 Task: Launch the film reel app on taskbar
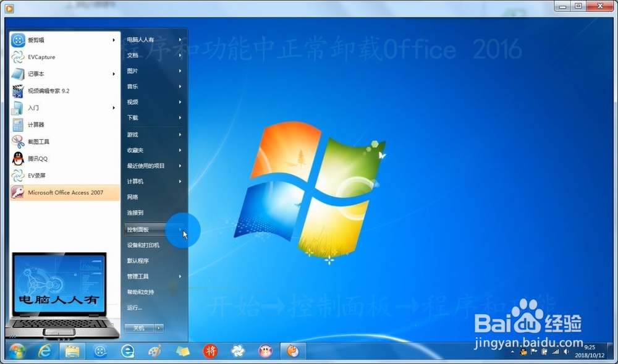101,350
